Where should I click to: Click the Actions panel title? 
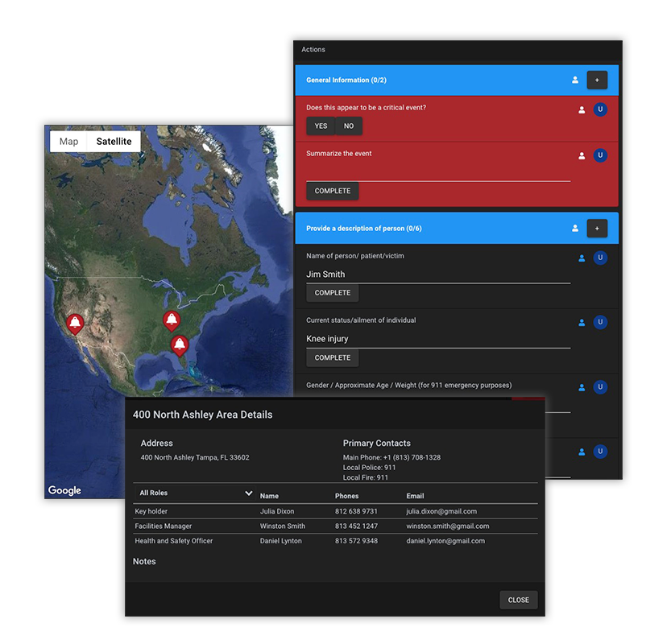click(313, 50)
